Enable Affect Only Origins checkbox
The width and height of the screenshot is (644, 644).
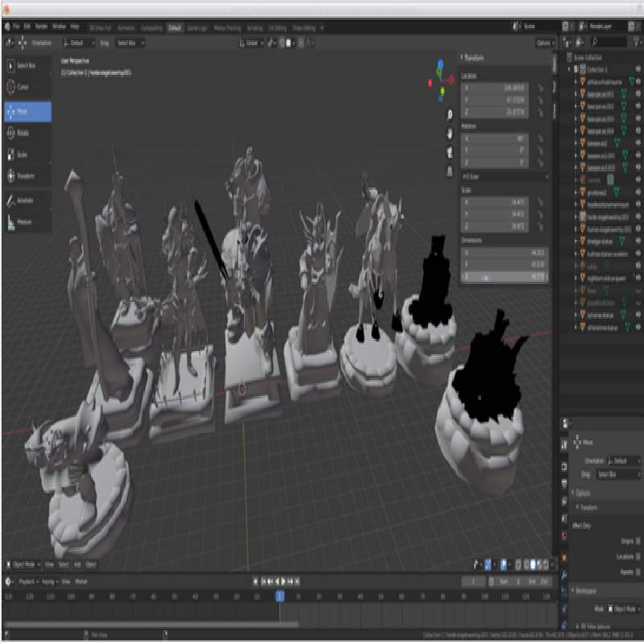coord(638,541)
